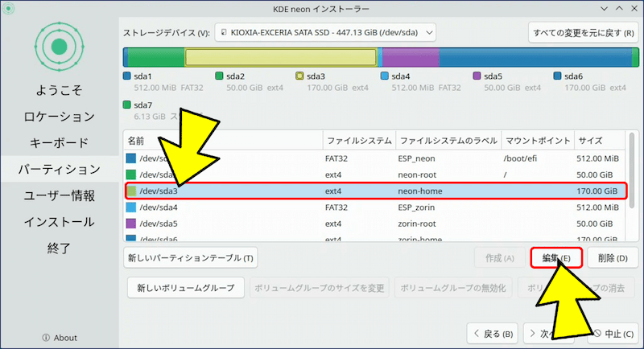
Task: Click 新しいボリュームグループ button
Action: (x=185, y=288)
